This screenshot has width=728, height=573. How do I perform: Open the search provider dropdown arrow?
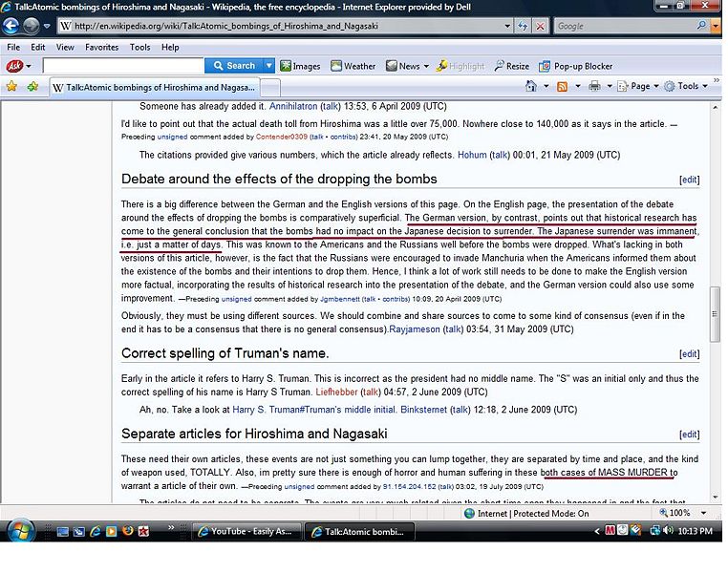point(716,26)
